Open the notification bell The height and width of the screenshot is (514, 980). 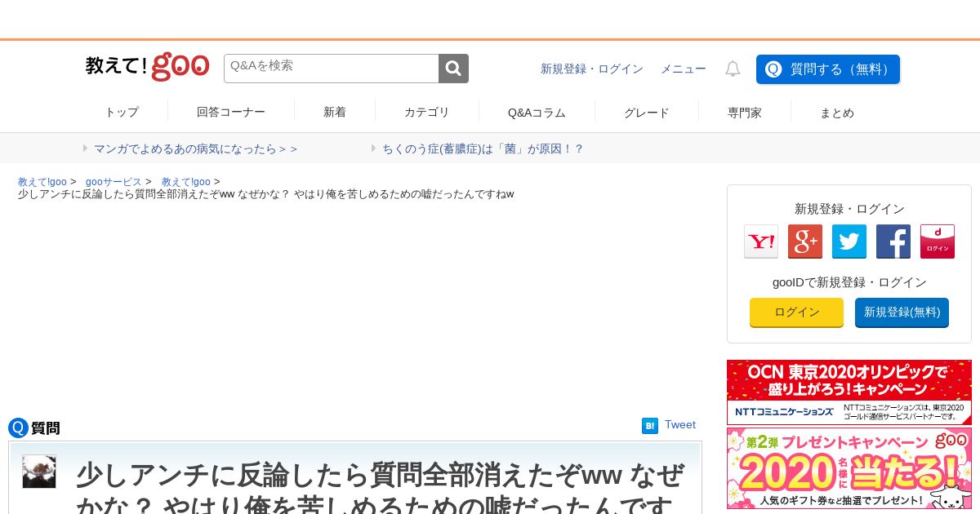[x=733, y=69]
